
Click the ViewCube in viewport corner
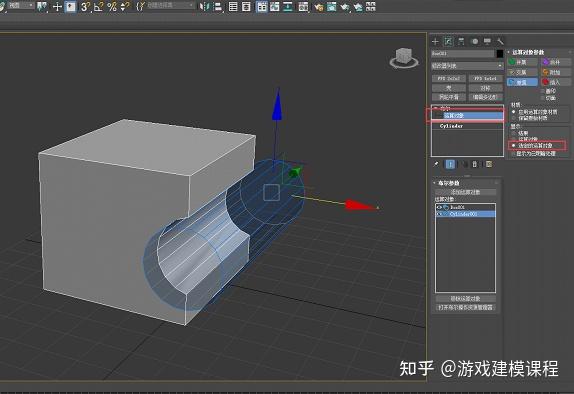tap(404, 58)
